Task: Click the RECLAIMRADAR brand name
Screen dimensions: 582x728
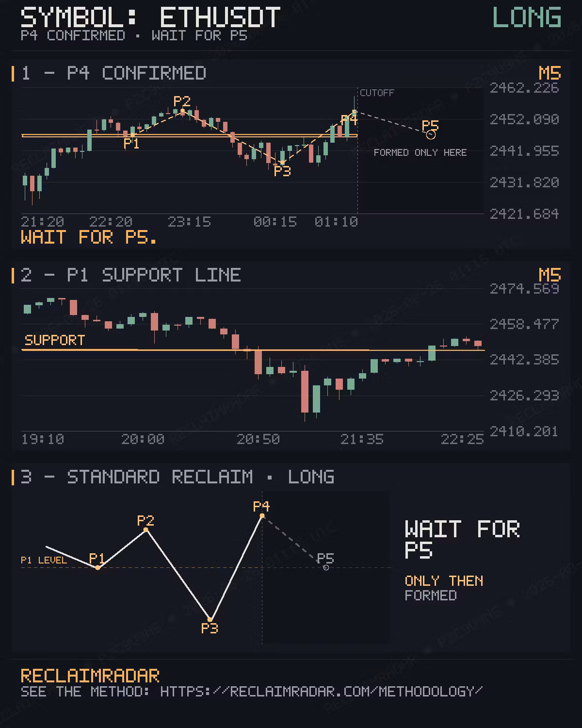Action: [x=90, y=676]
